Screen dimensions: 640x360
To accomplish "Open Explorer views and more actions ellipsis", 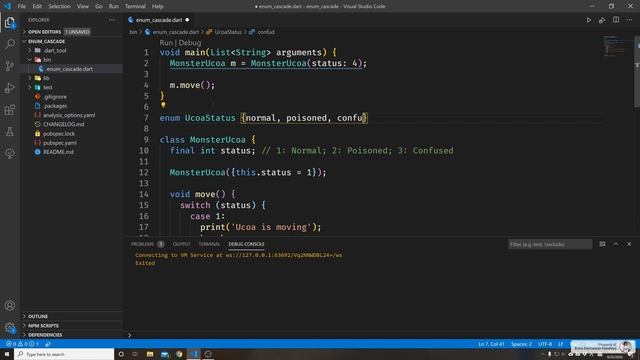I will pyautogui.click(x=112, y=20).
